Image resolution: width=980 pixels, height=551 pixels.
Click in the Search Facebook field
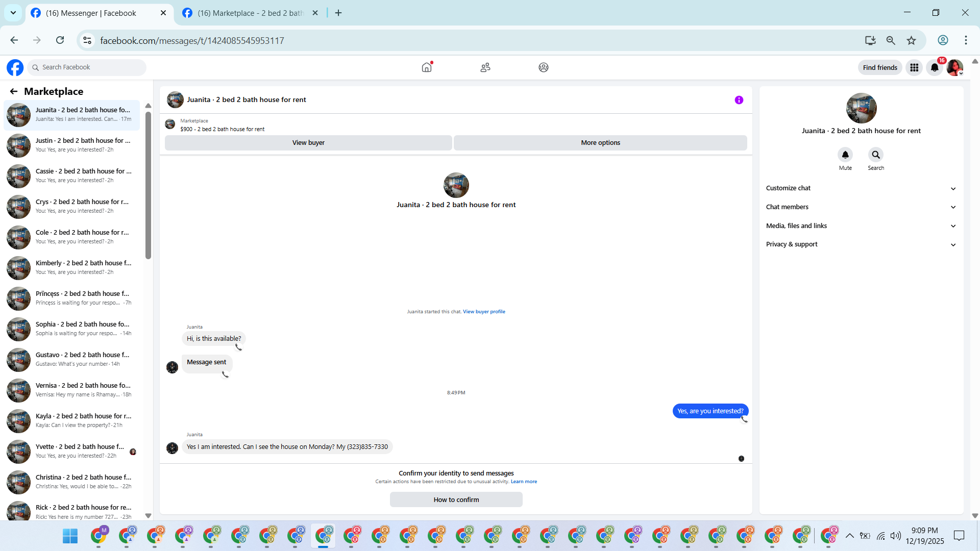[x=89, y=67]
